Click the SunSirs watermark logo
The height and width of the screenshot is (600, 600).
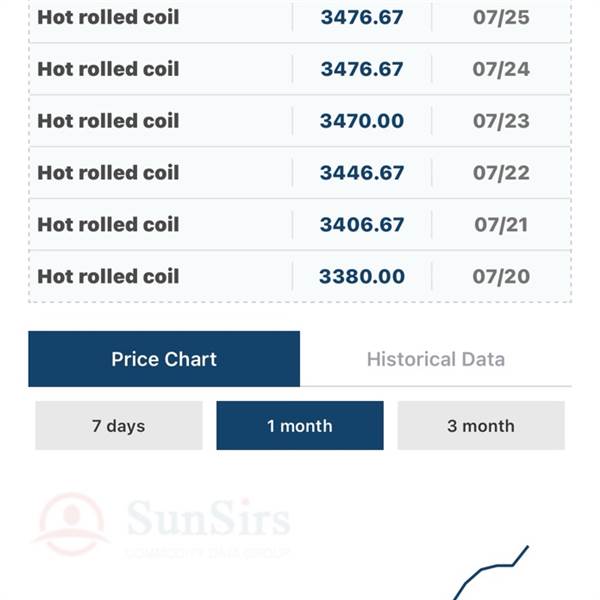pyautogui.click(x=161, y=524)
